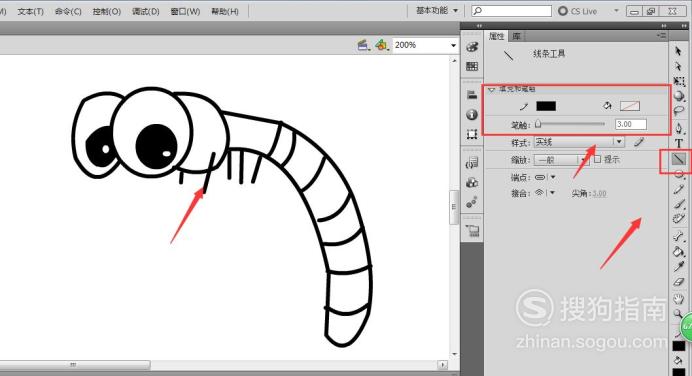The image size is (692, 376).
Task: Collapse the 填充和笔触 section
Action: pyautogui.click(x=491, y=90)
